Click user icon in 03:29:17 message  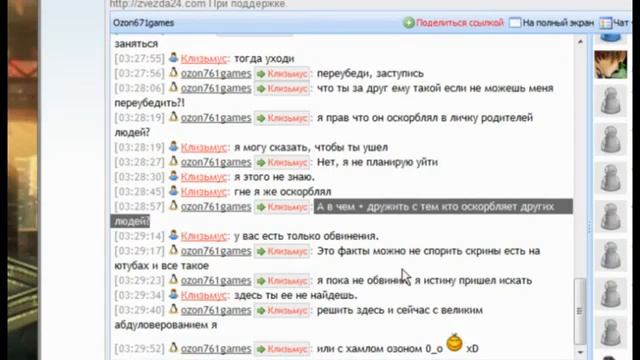pos(173,250)
